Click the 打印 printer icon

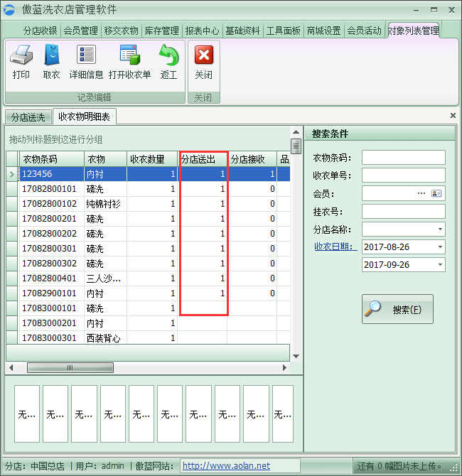click(x=21, y=55)
